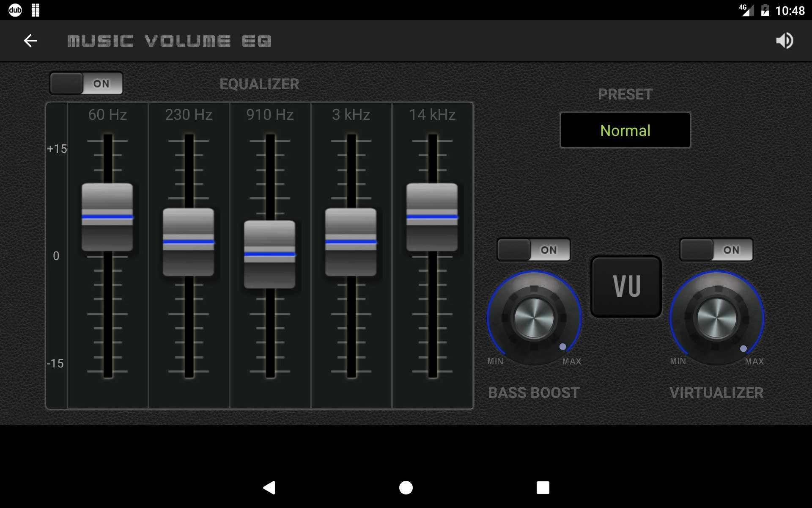Click the 230 Hz slider handle
The height and width of the screenshot is (508, 812).
pos(189,242)
